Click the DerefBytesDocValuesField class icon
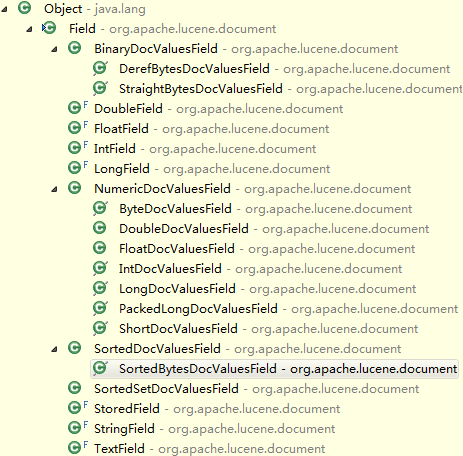Image resolution: width=463 pixels, height=456 pixels. 100,68
